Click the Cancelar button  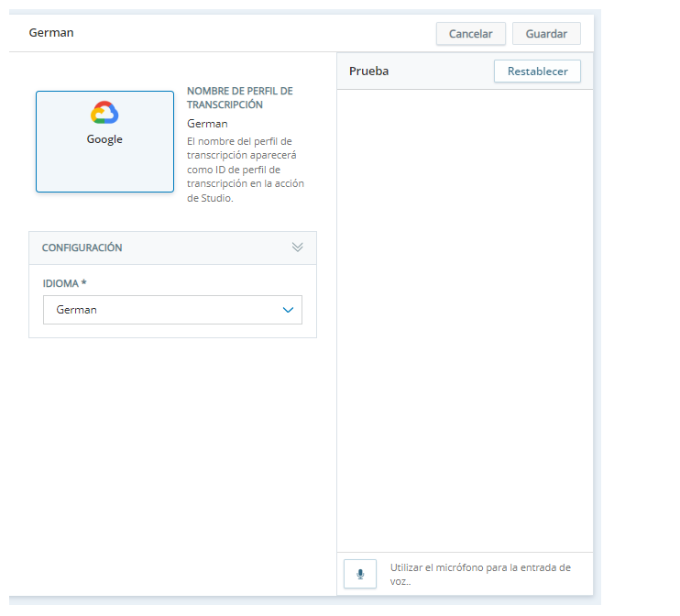(x=470, y=34)
